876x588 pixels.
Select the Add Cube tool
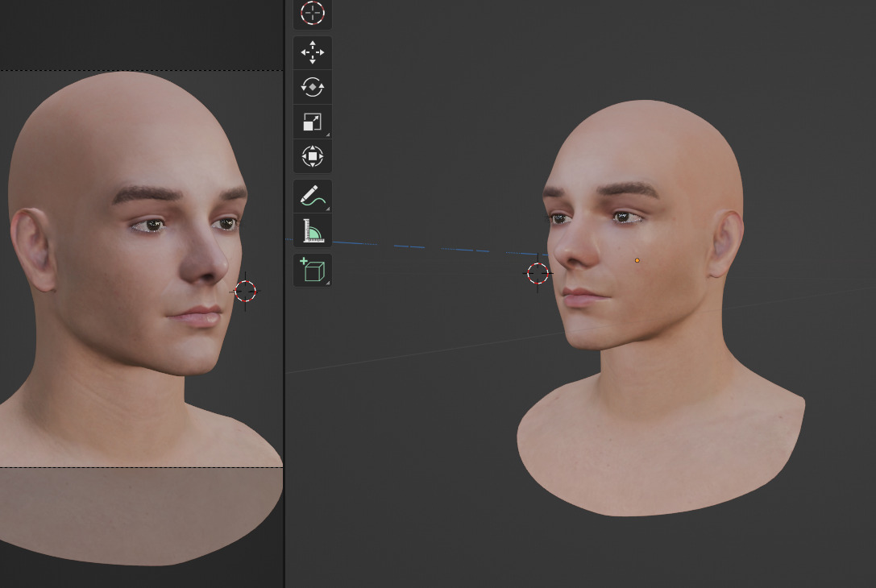pyautogui.click(x=313, y=271)
